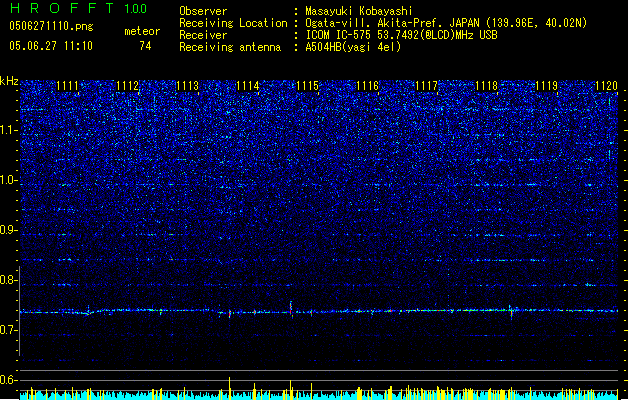Screen dimensions: 629x400
Task: Click the timestamp 05.06.27 11:10
Action: 51,46
